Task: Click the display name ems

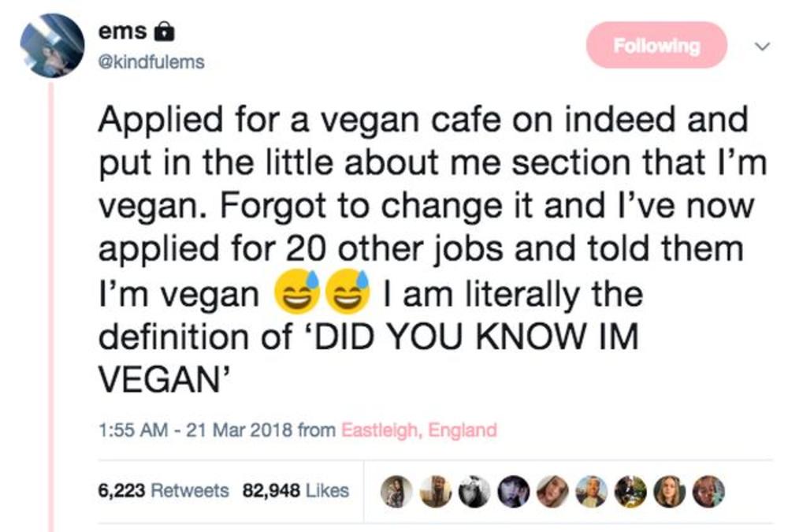Action: [122, 32]
